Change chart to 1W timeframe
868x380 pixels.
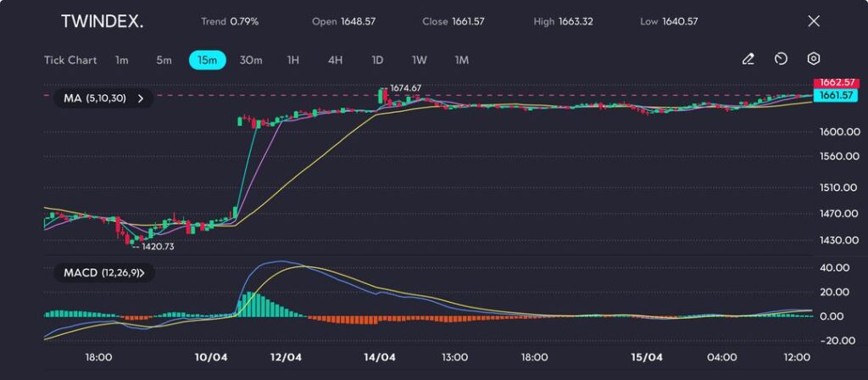point(420,60)
